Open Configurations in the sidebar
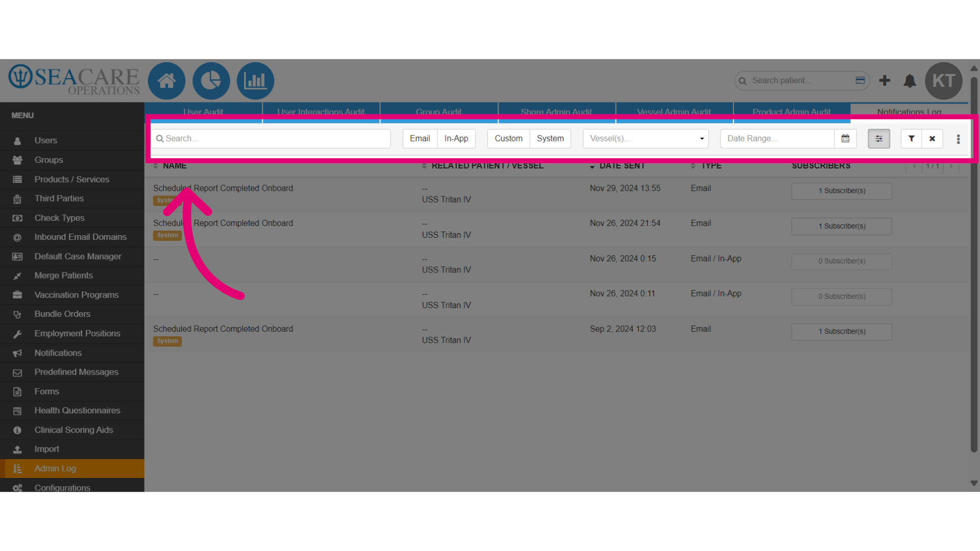 coord(72,487)
